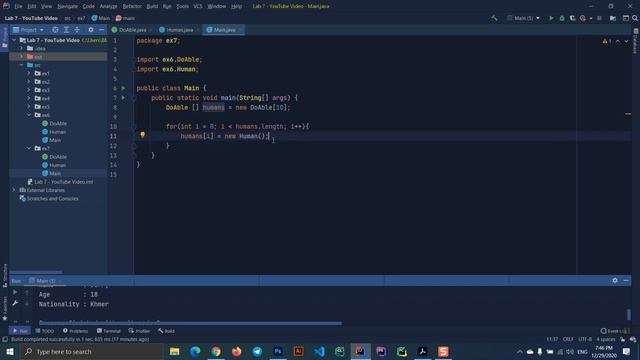Screen dimensions: 640x360
Task: Click Expand All in Project panel
Action: (66, 30)
